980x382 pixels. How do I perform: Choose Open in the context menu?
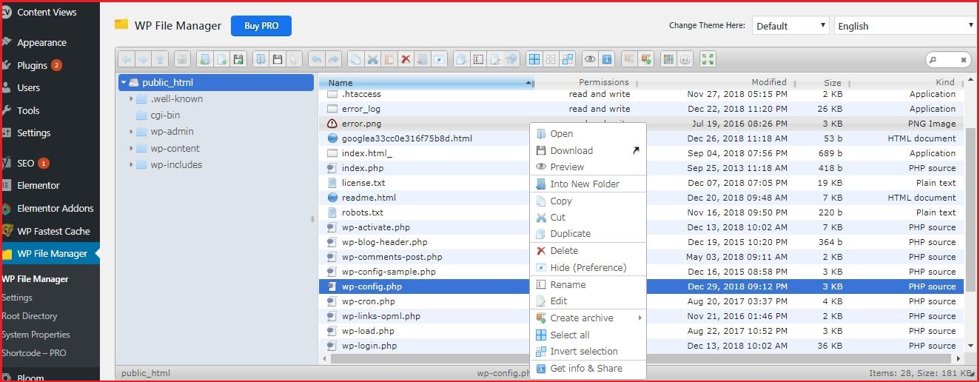[588, 134]
